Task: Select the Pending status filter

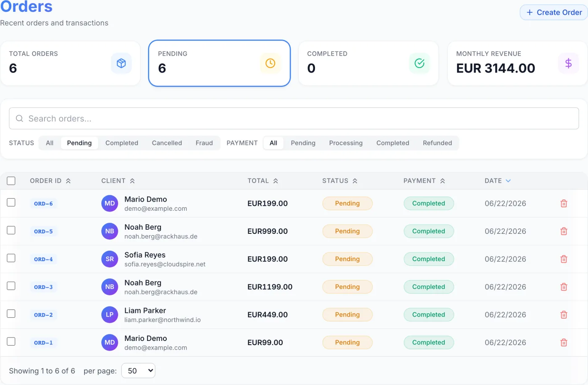Action: coord(79,143)
